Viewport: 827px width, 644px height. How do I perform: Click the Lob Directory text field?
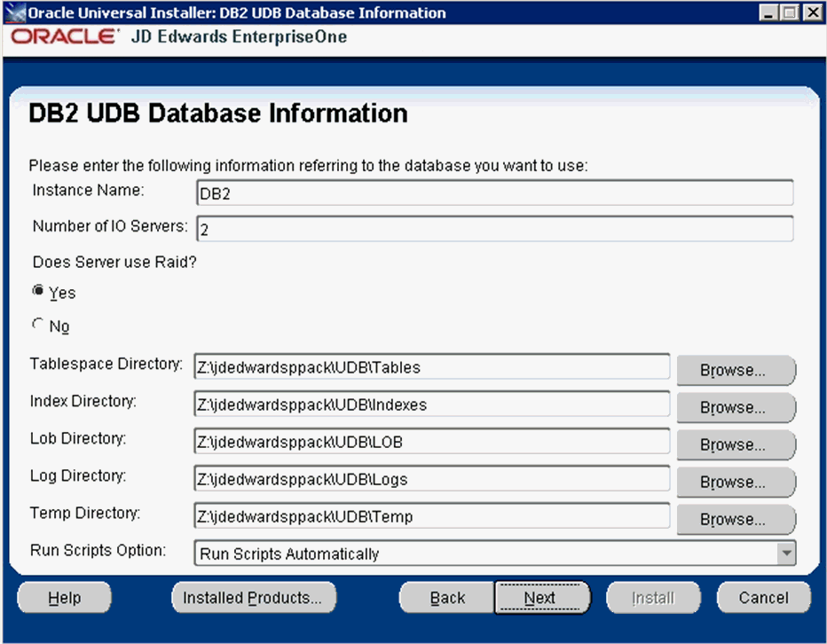(432, 442)
